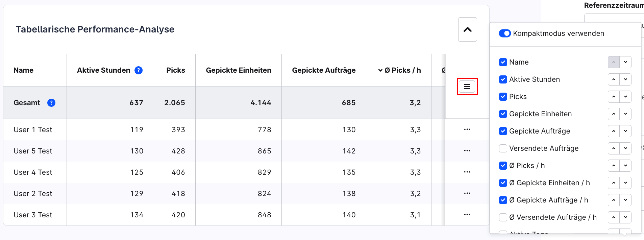The image size is (644, 240).
Task: Open column settings via hamburger icon
Action: [x=467, y=87]
